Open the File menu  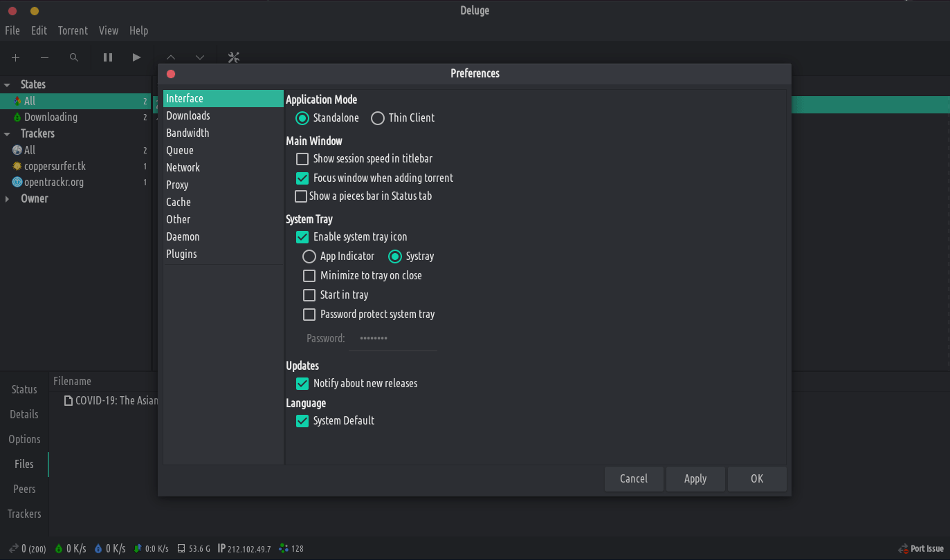tap(12, 30)
